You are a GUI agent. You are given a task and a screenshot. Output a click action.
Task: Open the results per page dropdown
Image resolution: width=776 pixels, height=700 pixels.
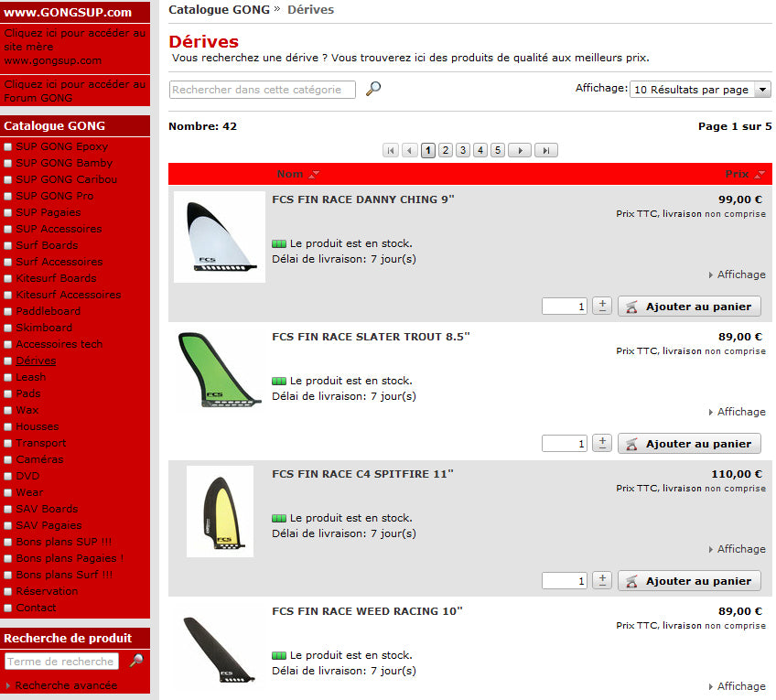tap(700, 89)
